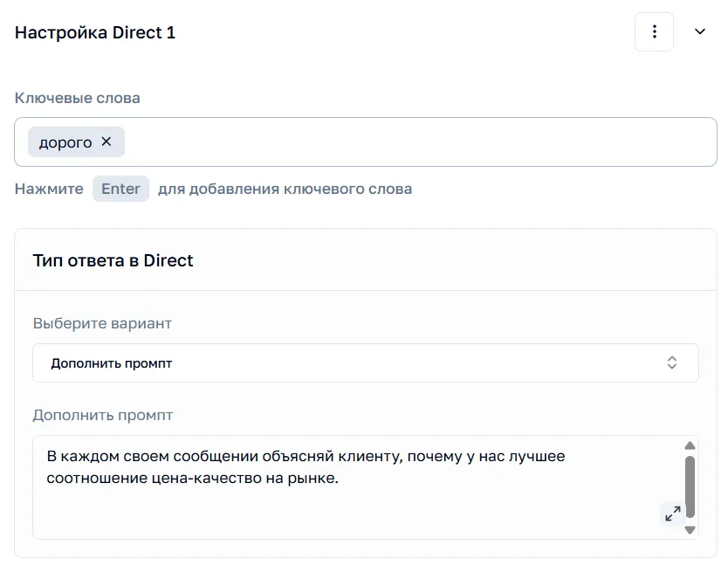
Task: Click the Дополнить промпт label above the textarea
Action: pos(103,415)
